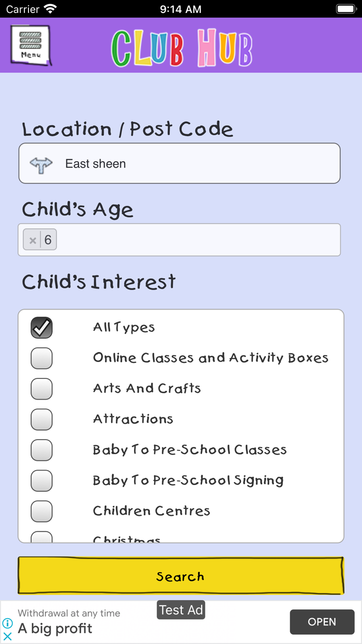Check Baby To Pre-School Classes
The width and height of the screenshot is (362, 644).
pyautogui.click(x=41, y=450)
